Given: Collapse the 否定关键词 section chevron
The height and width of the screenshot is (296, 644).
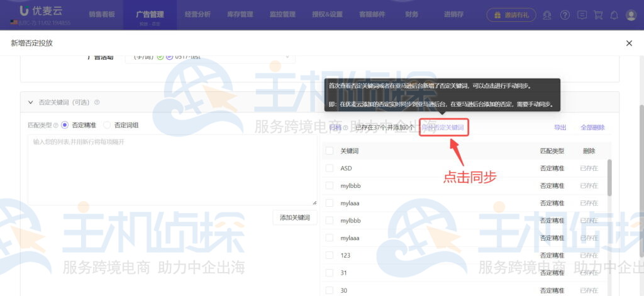Looking at the screenshot, I should click(30, 102).
